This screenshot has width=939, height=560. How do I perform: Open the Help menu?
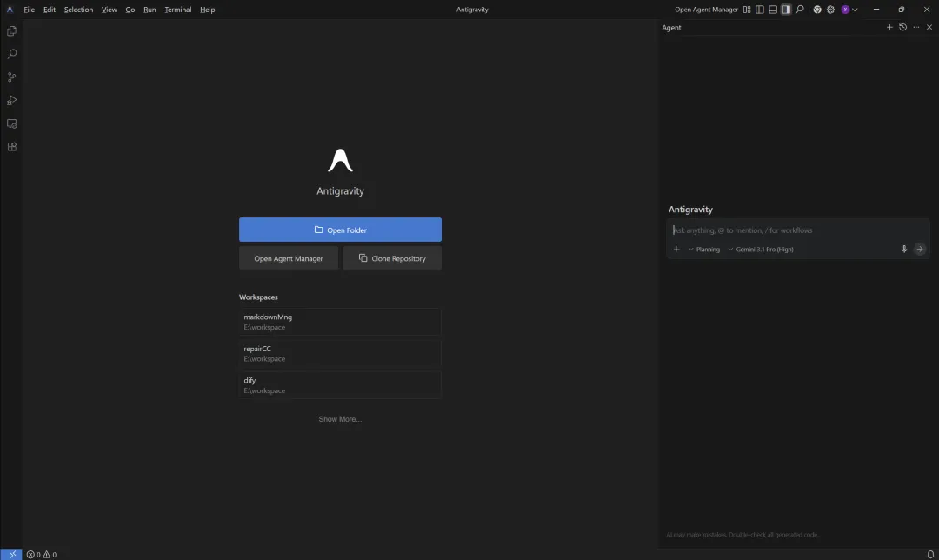207,10
